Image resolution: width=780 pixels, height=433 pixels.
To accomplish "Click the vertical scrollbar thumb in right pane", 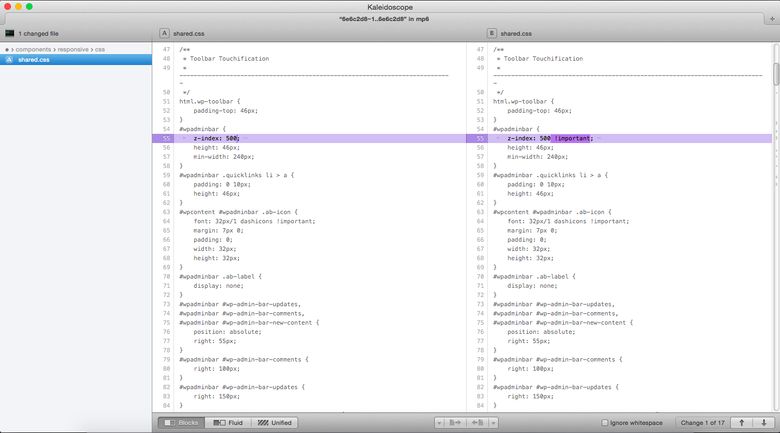I will click(776, 74).
